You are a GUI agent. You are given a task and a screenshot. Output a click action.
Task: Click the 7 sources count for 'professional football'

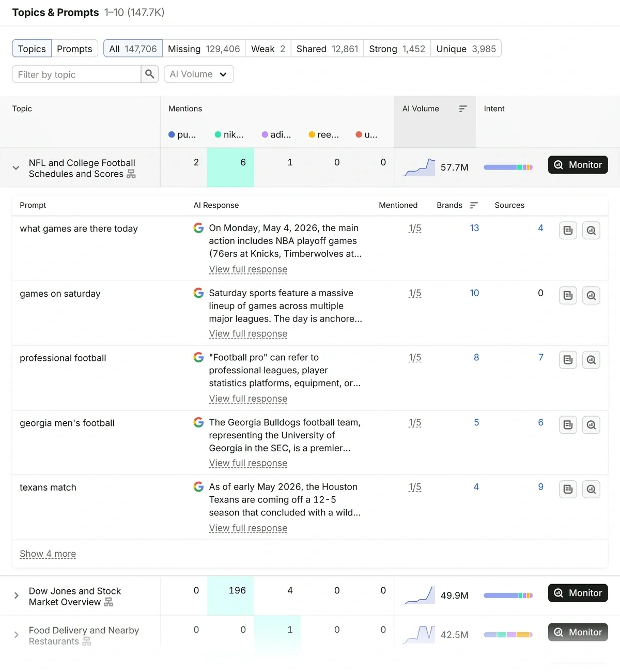point(541,357)
